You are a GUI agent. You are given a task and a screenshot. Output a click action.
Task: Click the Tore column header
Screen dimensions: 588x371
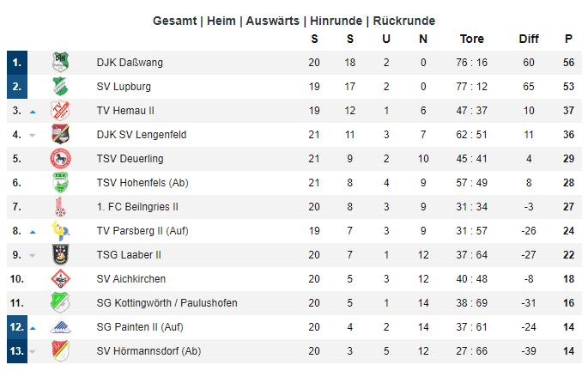472,39
